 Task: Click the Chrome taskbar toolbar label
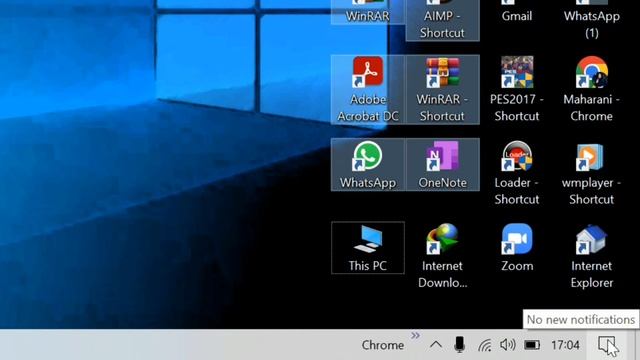pos(382,345)
